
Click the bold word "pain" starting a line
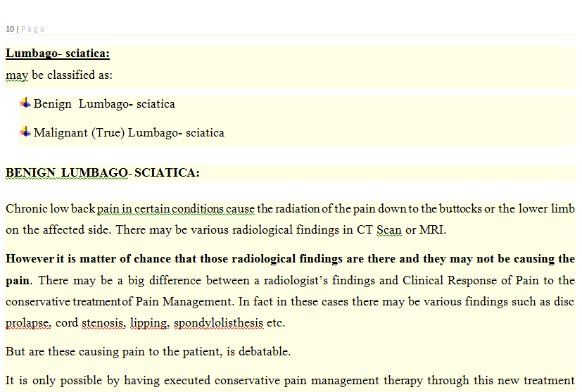[x=18, y=280]
